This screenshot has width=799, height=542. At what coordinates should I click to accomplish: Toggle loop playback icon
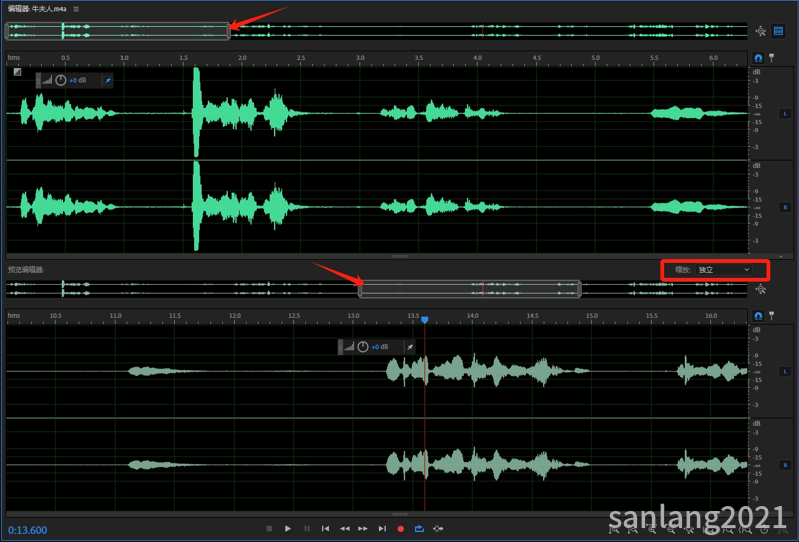(420, 528)
